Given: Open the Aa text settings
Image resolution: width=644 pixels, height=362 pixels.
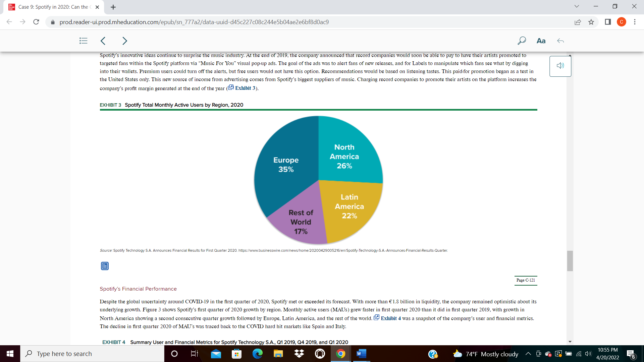Looking at the screenshot, I should (x=541, y=41).
